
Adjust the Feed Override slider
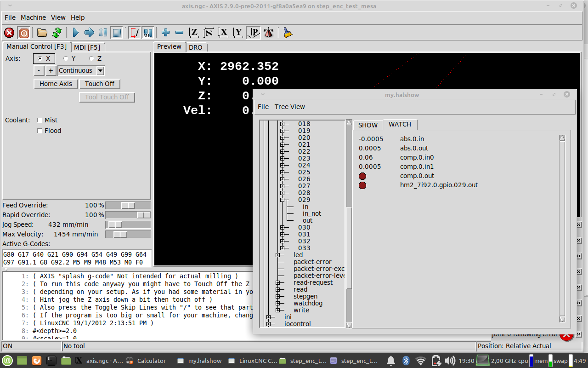point(128,205)
